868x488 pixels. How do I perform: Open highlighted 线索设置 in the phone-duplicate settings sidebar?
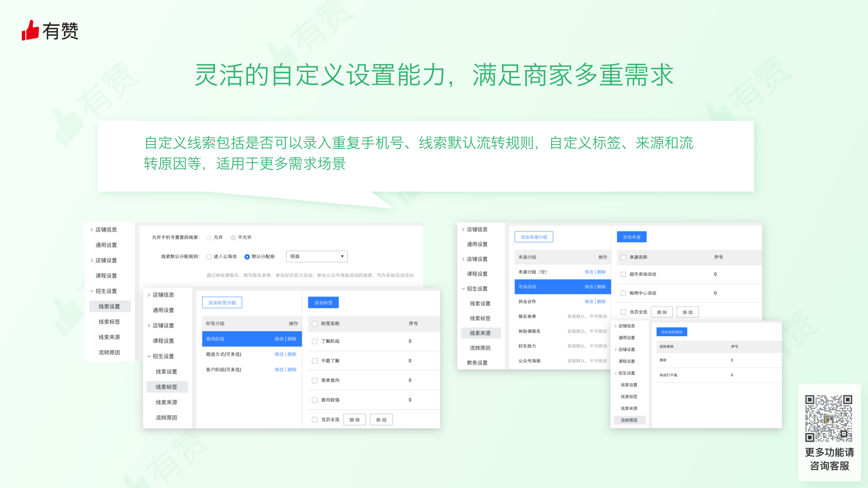pos(110,306)
